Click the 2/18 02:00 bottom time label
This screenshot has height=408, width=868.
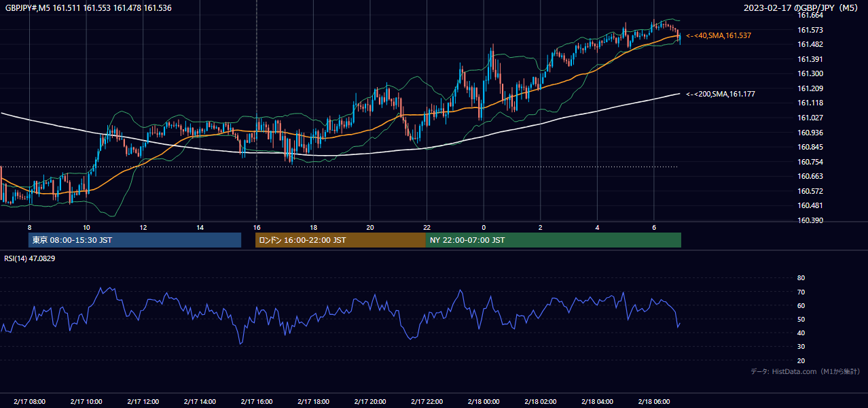540,402
